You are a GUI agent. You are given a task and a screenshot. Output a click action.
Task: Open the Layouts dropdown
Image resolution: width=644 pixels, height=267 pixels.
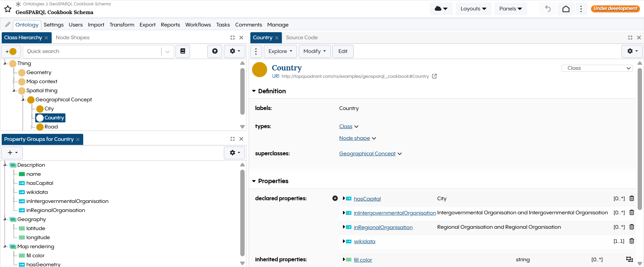click(x=473, y=9)
